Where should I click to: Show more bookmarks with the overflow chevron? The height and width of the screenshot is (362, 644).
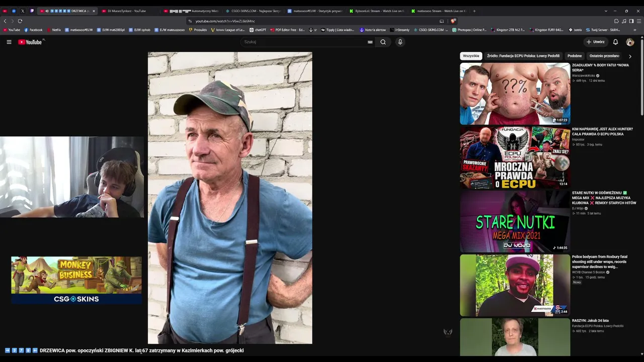pyautogui.click(x=635, y=30)
